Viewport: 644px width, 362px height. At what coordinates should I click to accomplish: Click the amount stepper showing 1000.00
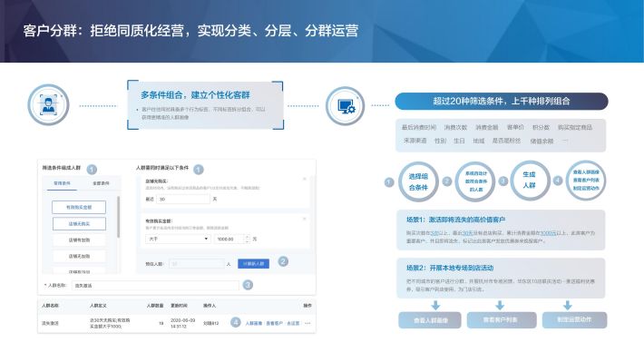coord(231,239)
